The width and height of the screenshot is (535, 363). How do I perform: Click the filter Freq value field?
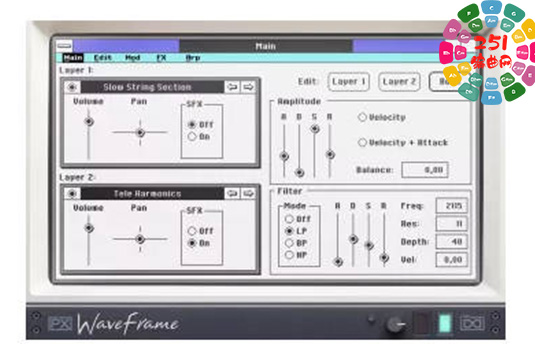tap(451, 206)
